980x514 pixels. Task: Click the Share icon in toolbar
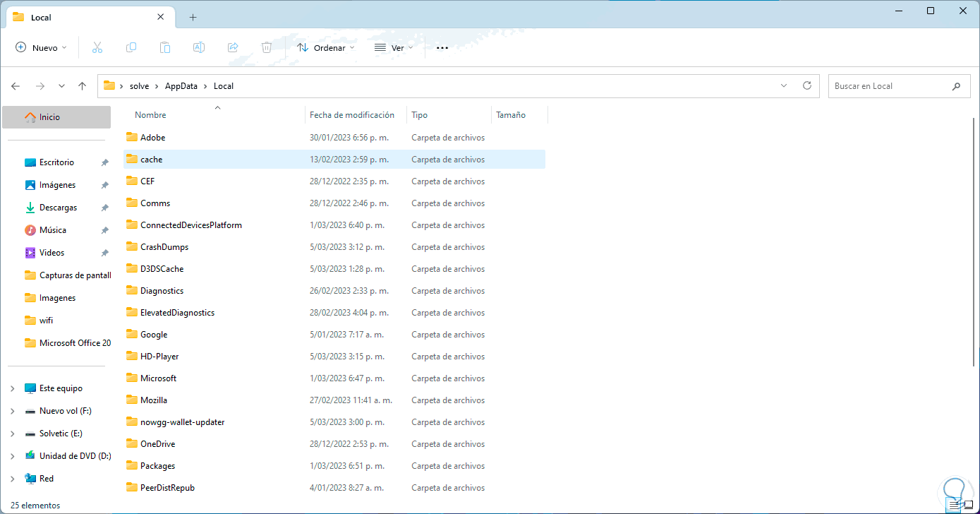(x=233, y=48)
